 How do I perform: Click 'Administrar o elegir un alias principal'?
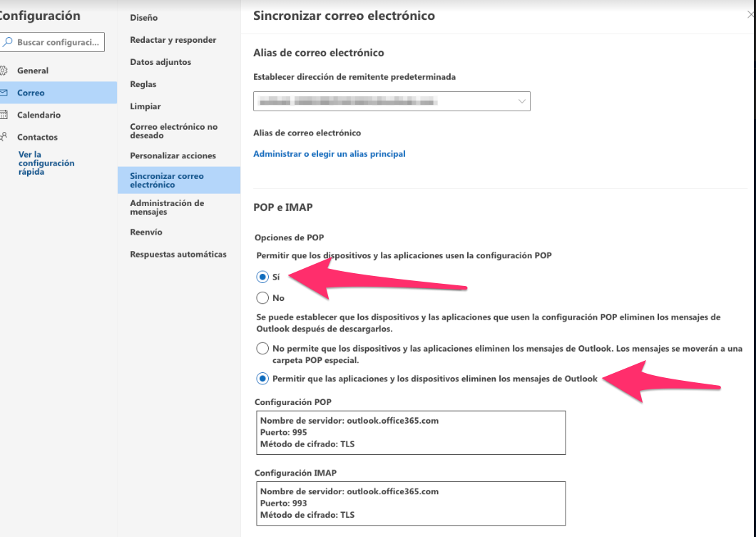(330, 153)
